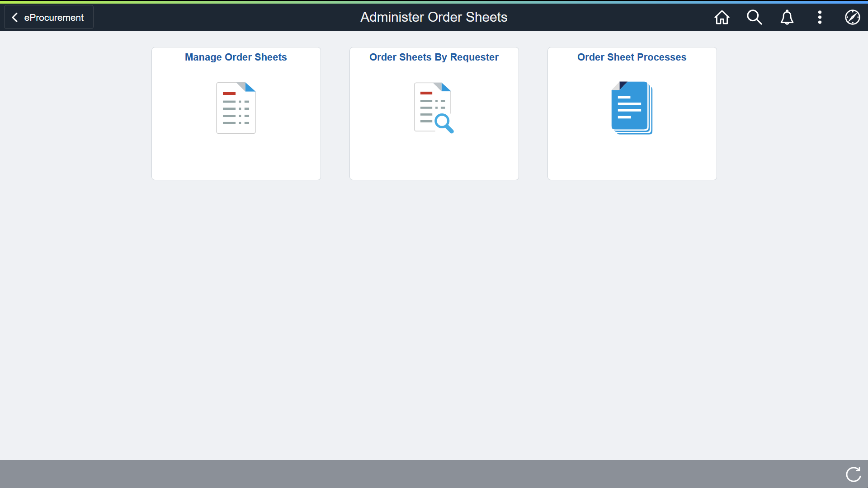Open the Order Sheets By Requester tile
Viewport: 868px width, 488px height.
coord(434,113)
